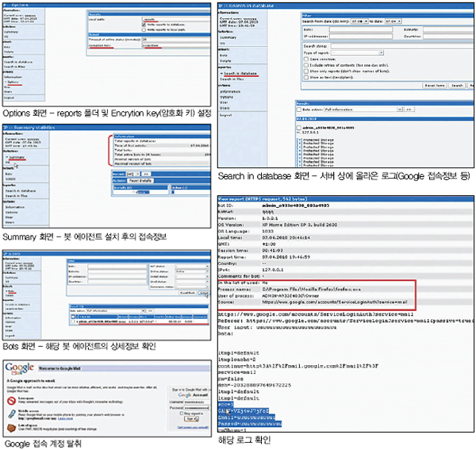Open Bots action dropdown in the Bots window results
Image resolution: width=476 pixels, height=450 pixels.
(x=116, y=311)
